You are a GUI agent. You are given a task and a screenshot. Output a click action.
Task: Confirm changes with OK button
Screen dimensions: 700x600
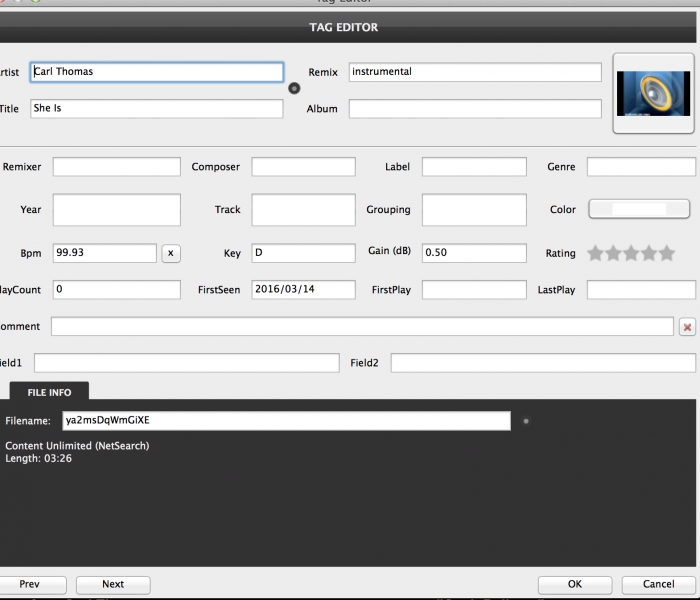coord(574,584)
